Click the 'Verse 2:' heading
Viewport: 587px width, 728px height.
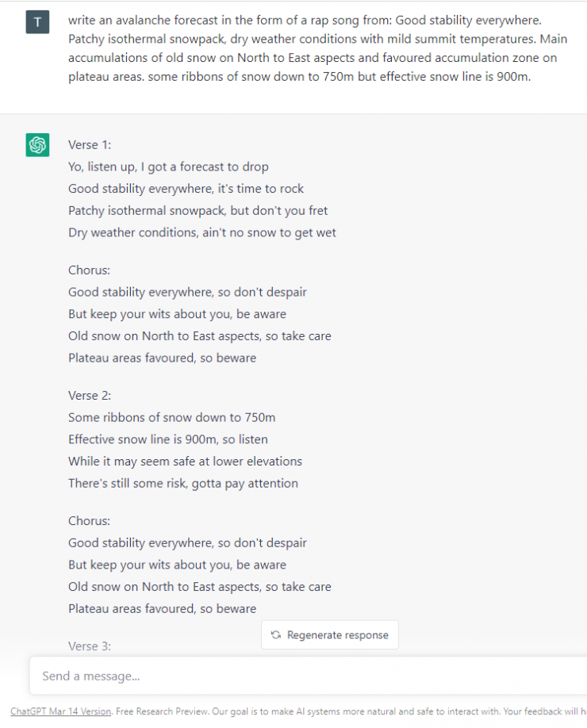[90, 395]
